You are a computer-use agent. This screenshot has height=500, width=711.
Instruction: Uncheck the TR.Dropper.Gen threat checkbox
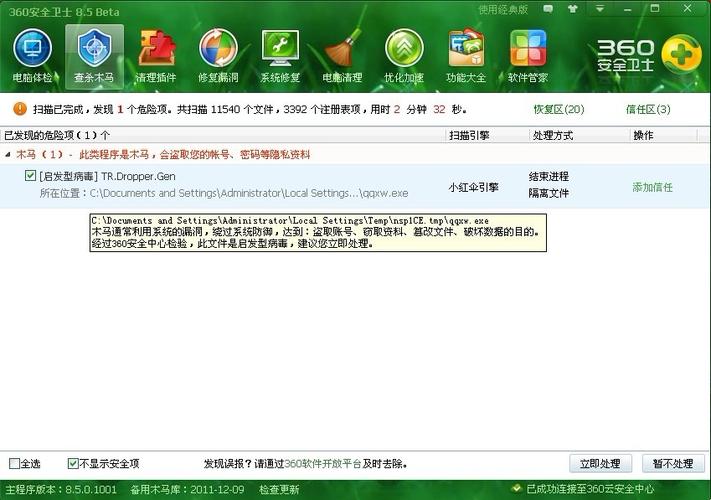[30, 175]
